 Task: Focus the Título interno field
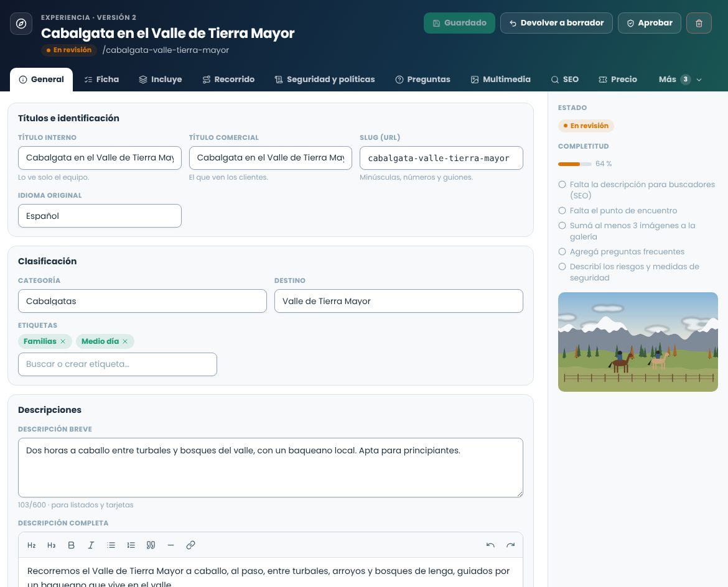pos(100,158)
